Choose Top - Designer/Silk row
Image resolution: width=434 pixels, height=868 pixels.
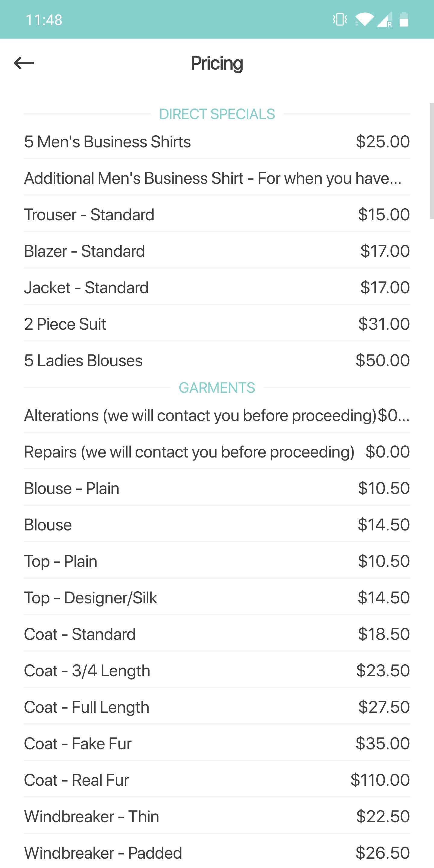tap(217, 597)
